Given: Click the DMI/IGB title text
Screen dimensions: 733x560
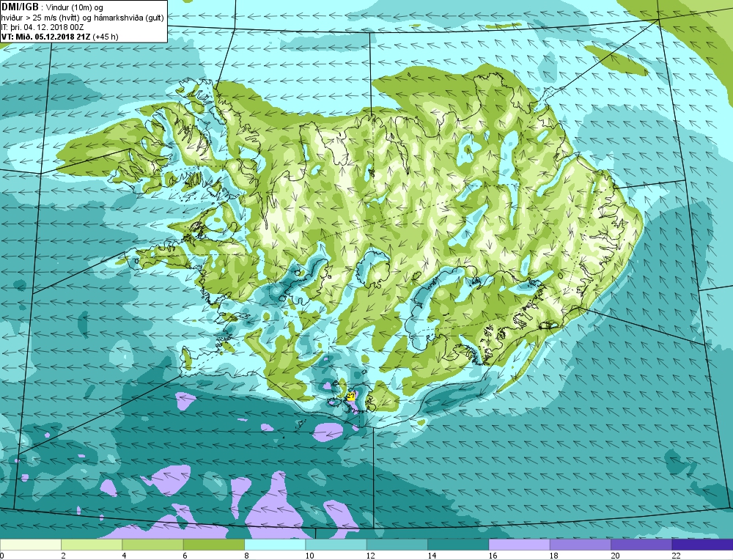Looking at the screenshot, I should pos(20,7).
